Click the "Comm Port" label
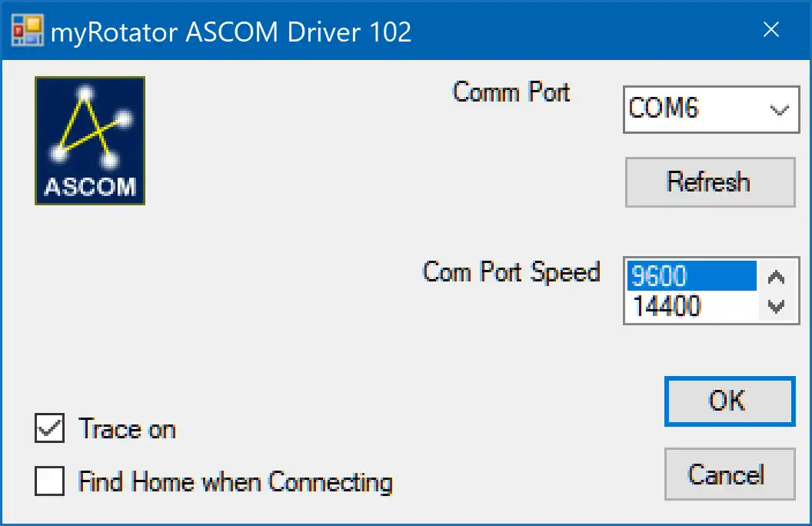This screenshot has width=812, height=526. coord(511,92)
